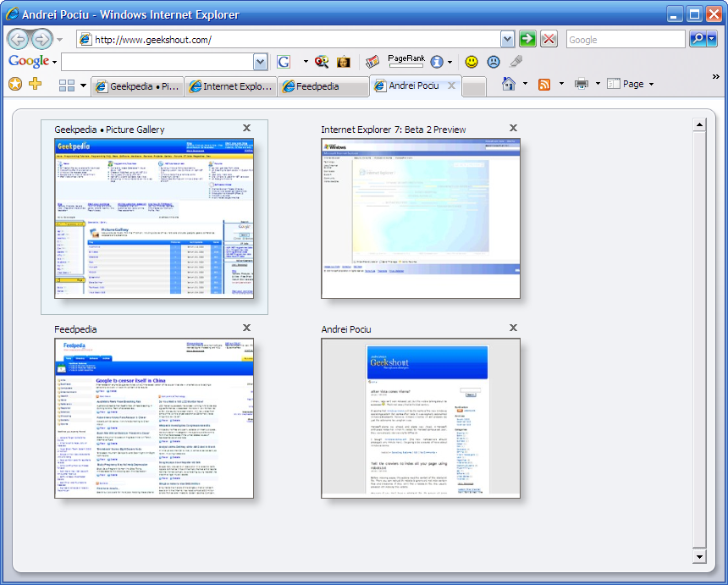Open search provider options dropdown arrow
Viewport: 728px width, 585px height.
(712, 39)
